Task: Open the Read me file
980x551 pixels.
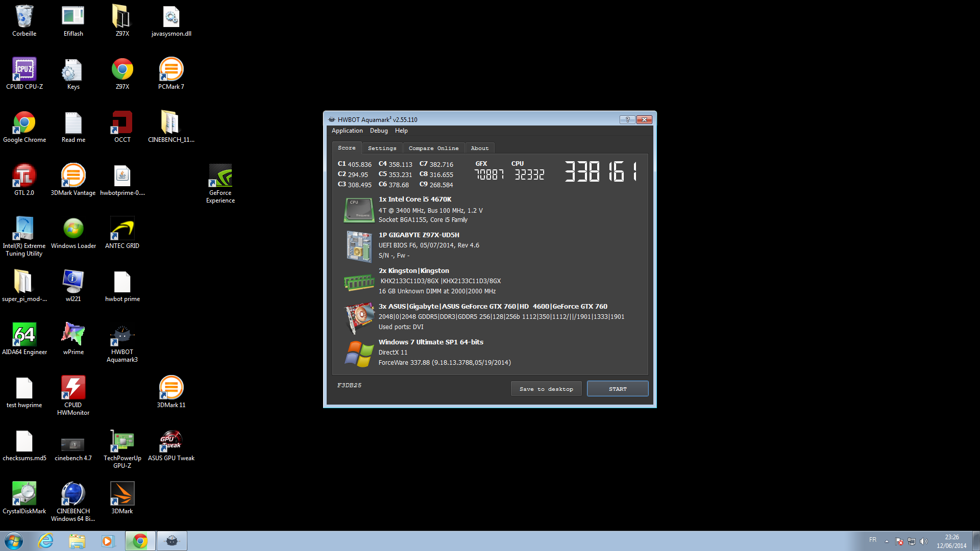Action: click(73, 127)
